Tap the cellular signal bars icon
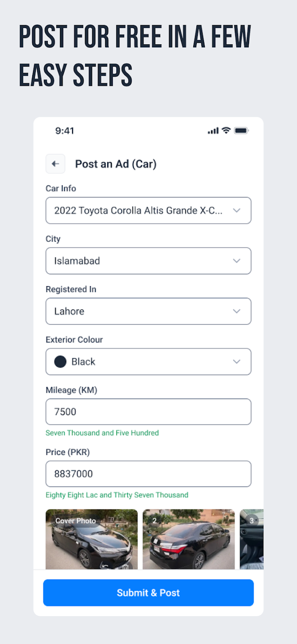The height and width of the screenshot is (644, 297). coord(213,131)
